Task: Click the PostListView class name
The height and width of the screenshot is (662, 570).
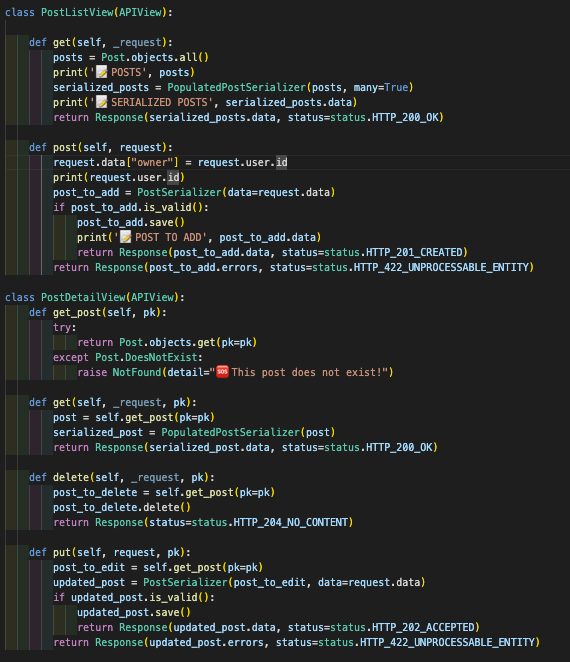Action: [x=77, y=12]
